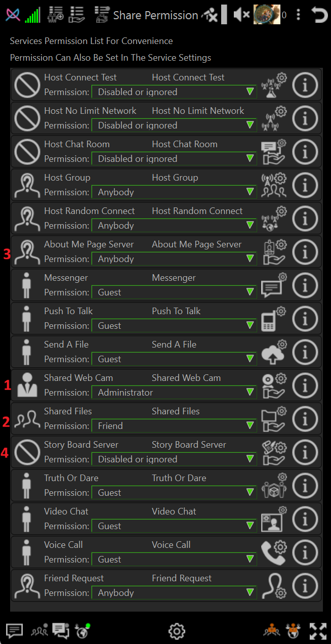Viewport: 331px width, 644px height.
Task: Open the bottom-left chat messages tab
Action: [x=14, y=631]
